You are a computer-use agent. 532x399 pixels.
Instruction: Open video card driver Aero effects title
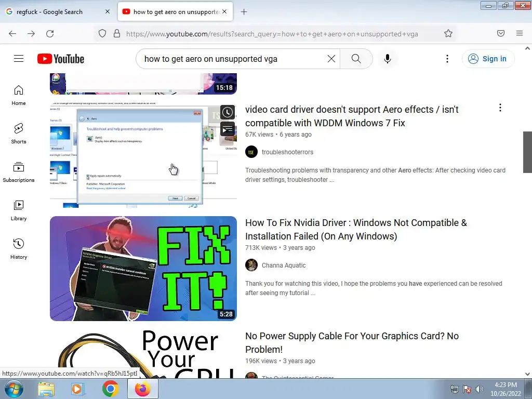352,116
